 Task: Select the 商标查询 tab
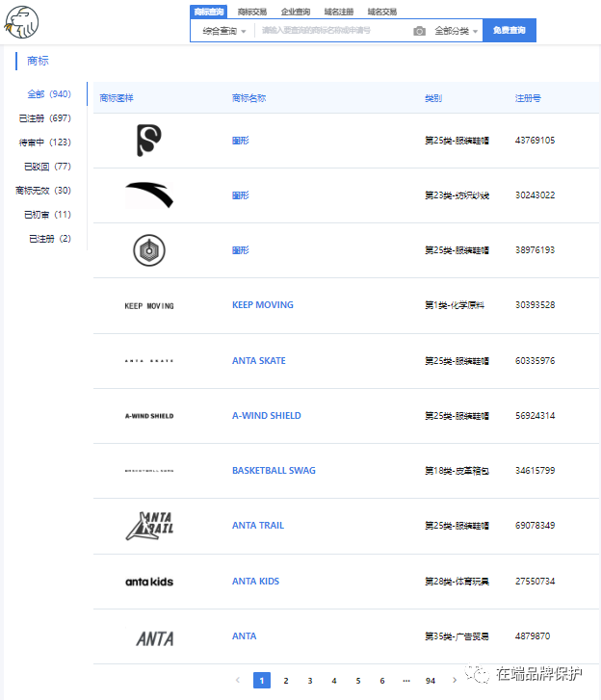[x=208, y=12]
